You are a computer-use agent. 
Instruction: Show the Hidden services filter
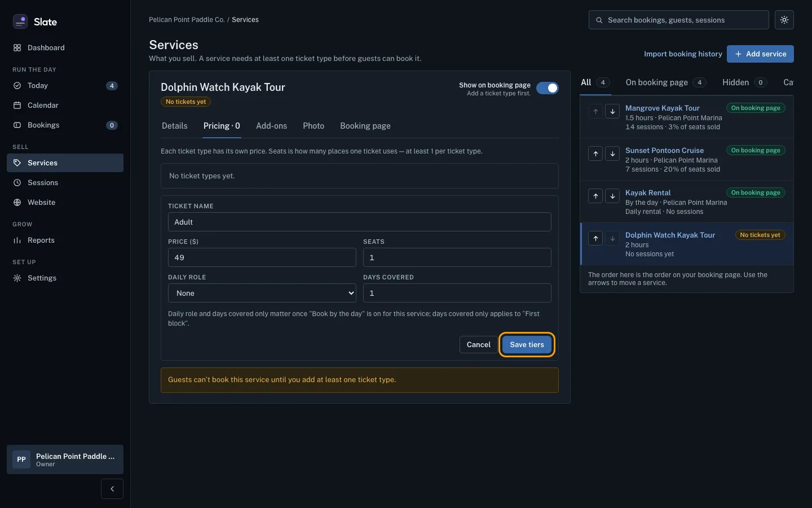[744, 82]
